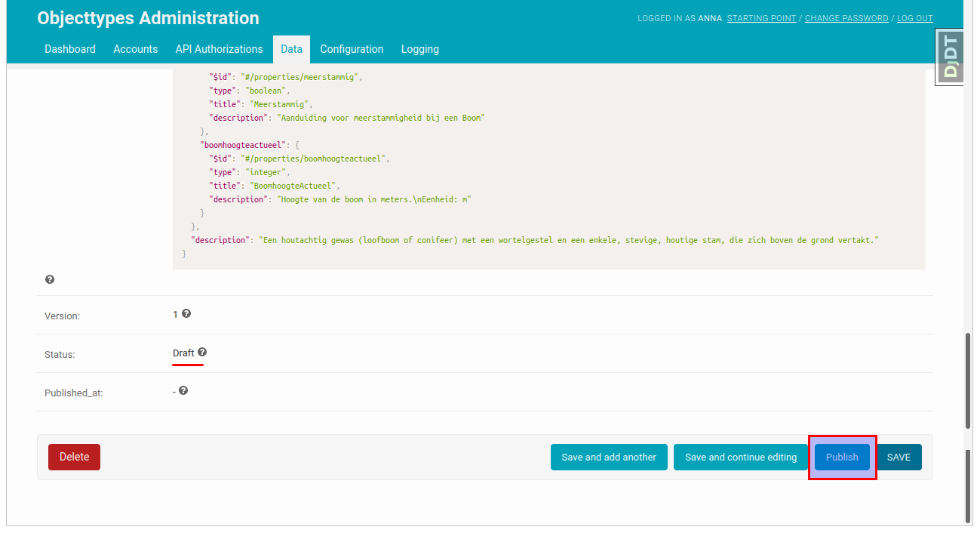Click the Version label
This screenshot has height=533, width=980.
click(62, 316)
